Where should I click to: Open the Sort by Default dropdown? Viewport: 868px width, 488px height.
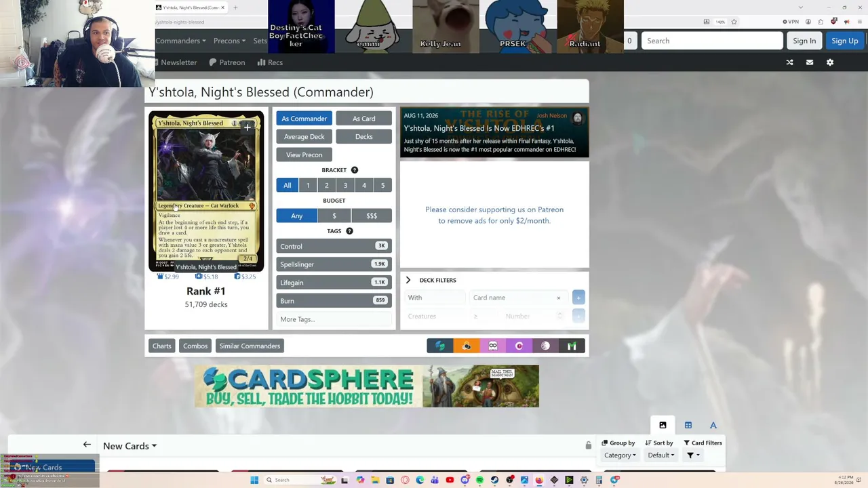click(660, 455)
